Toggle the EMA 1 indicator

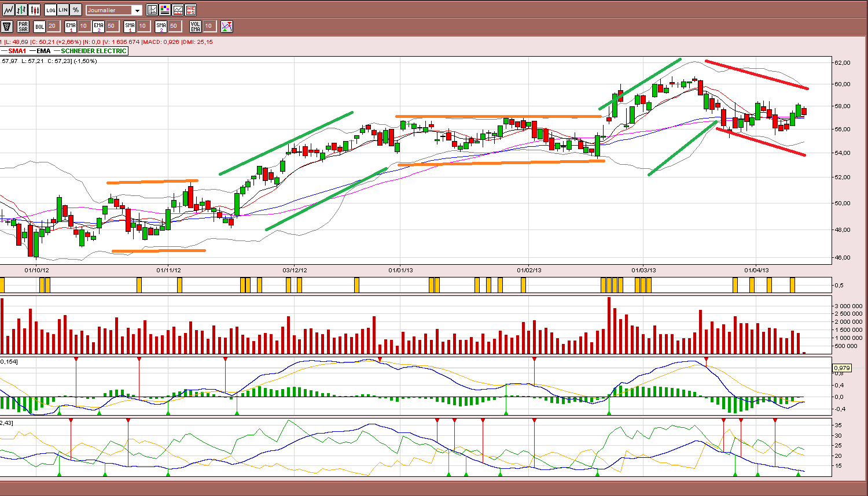[71, 27]
